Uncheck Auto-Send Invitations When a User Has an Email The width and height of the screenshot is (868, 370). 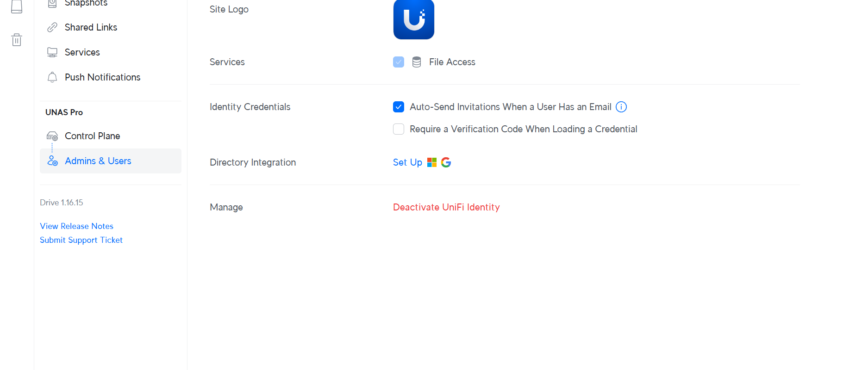click(x=399, y=107)
